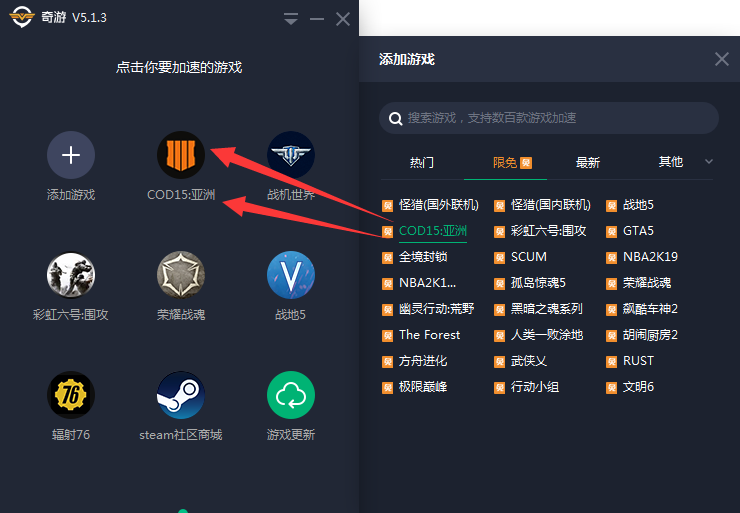Expand the chevron next to 其他
Screen dimensions: 740x513
[x=709, y=161]
